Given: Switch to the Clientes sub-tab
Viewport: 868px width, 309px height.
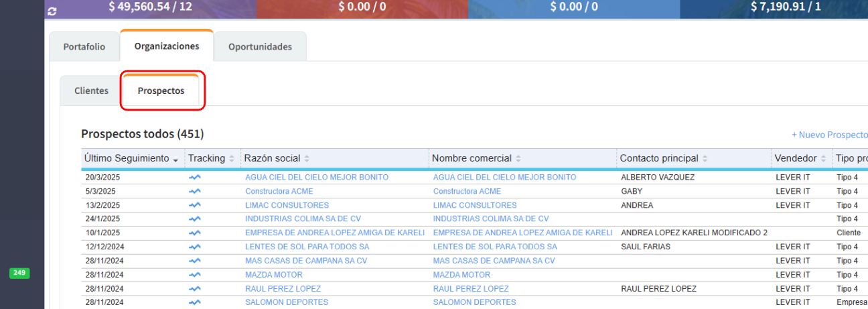Looking at the screenshot, I should [91, 90].
